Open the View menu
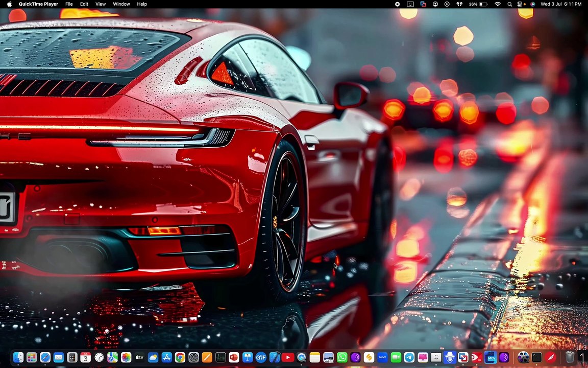 pos(101,4)
